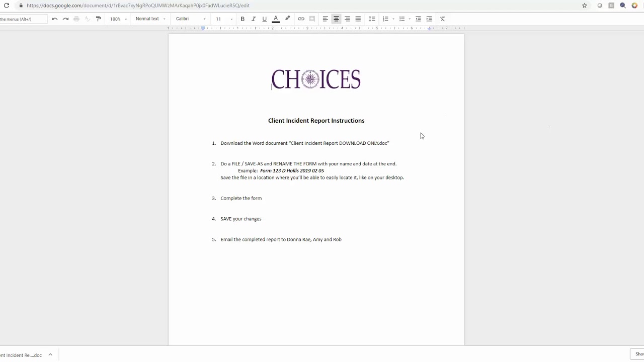Viewport: 644px width, 362px height.
Task: Run spelling and grammar check
Action: click(88, 19)
